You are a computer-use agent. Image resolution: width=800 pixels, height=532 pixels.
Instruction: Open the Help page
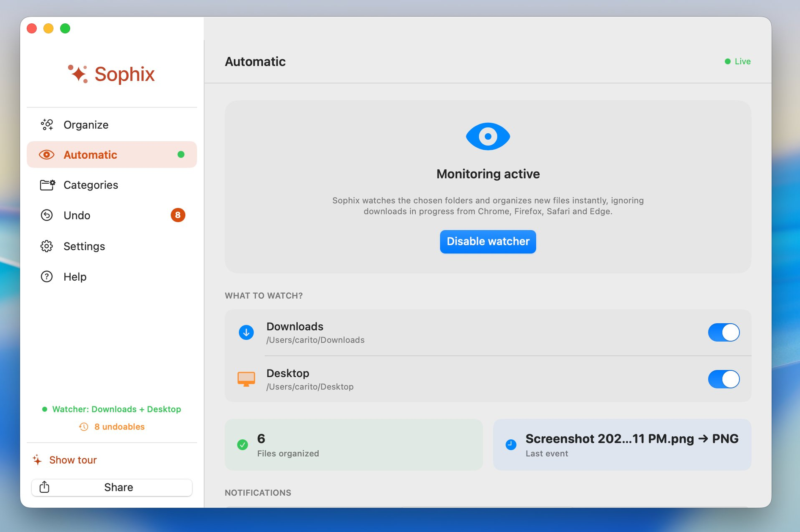(112, 277)
